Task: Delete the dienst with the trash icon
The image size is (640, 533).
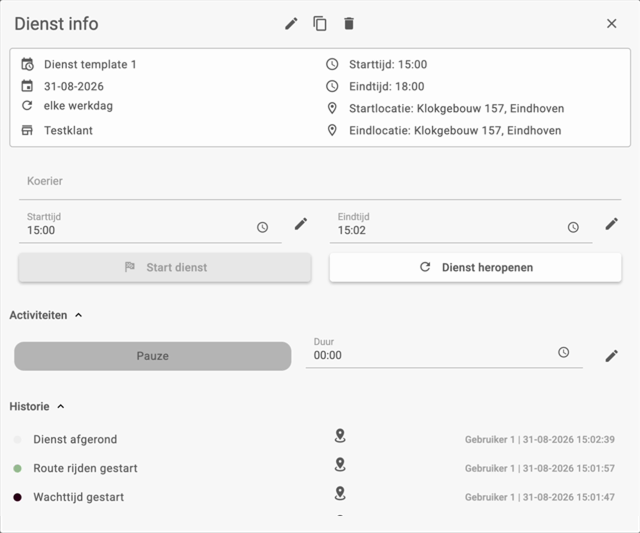Action: [349, 24]
